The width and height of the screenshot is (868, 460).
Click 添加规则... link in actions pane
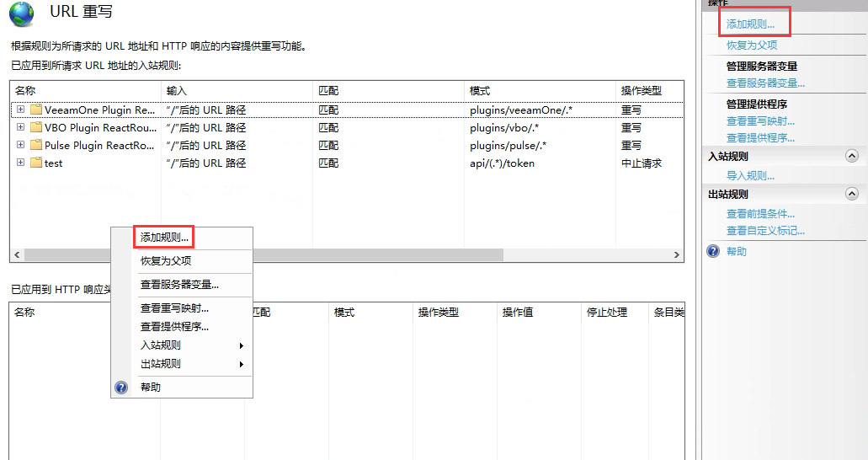point(750,24)
